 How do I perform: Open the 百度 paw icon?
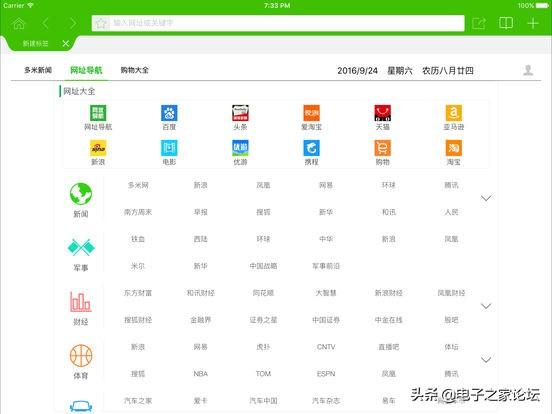pos(169,113)
